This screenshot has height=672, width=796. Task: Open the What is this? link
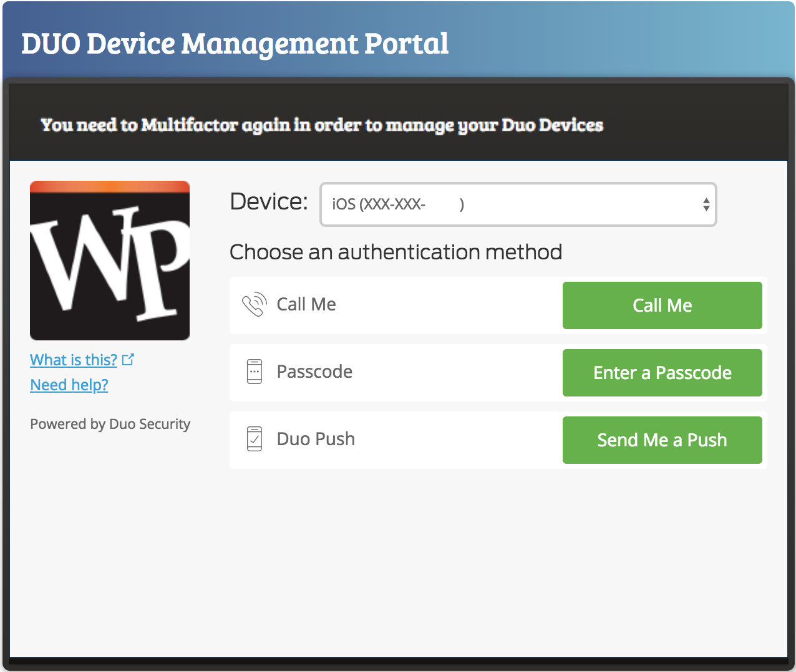[x=74, y=360]
